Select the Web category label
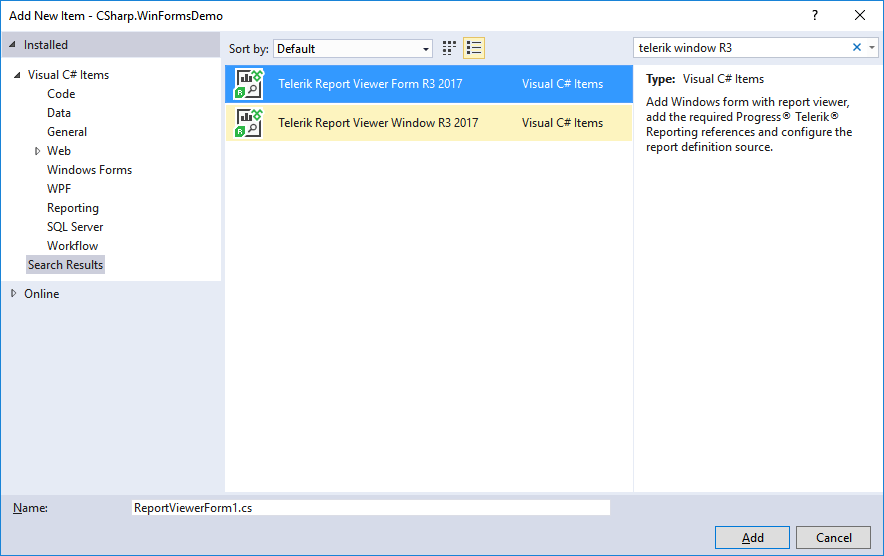 [x=59, y=151]
